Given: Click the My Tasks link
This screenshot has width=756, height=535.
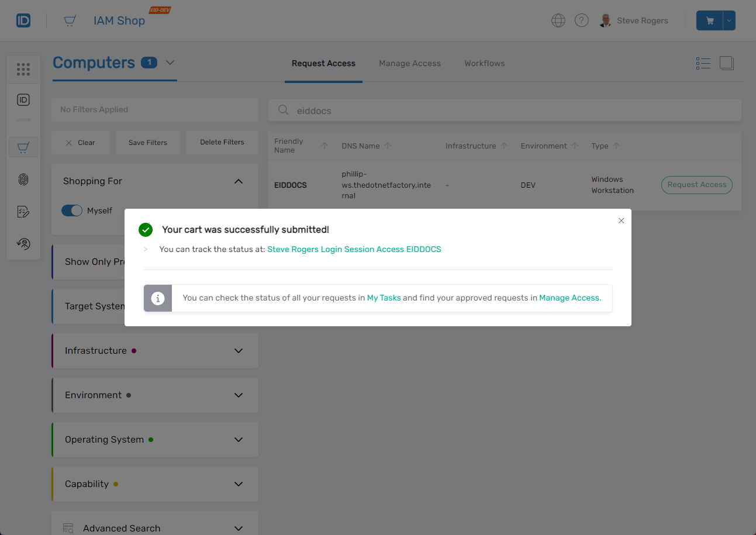Looking at the screenshot, I should point(384,298).
